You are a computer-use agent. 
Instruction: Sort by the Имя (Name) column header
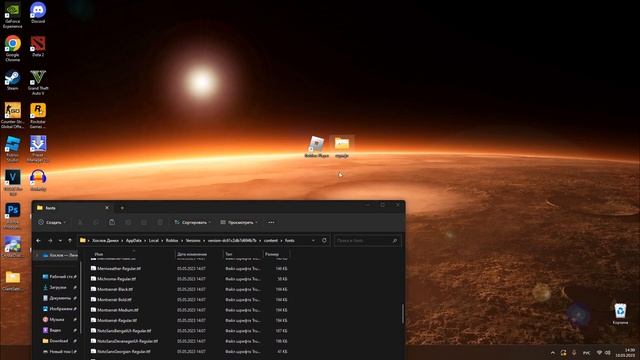(x=132, y=254)
